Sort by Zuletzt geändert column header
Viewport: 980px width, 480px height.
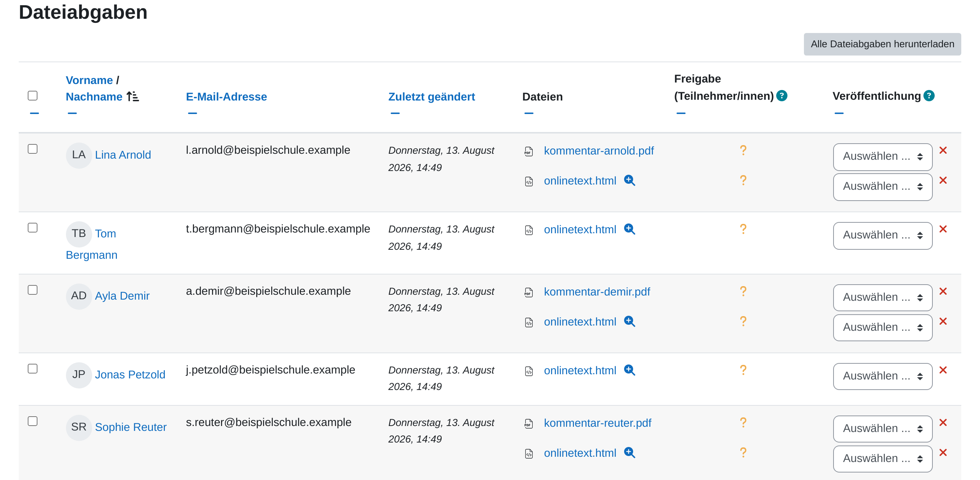click(432, 96)
